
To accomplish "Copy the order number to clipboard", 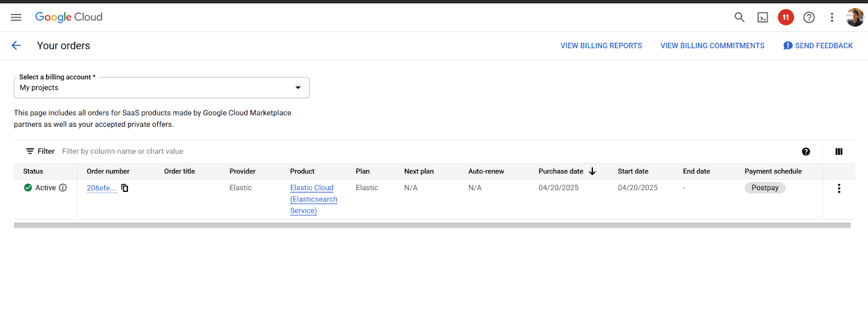I will click(125, 188).
